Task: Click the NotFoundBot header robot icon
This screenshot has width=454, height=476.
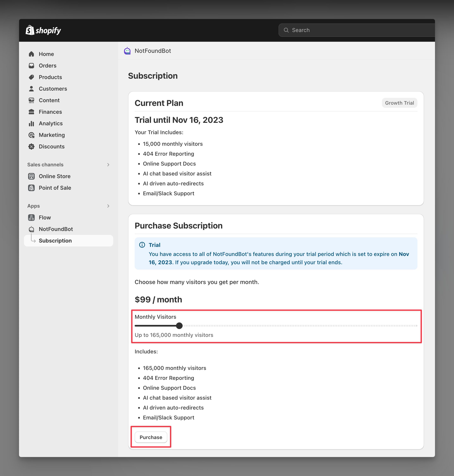Action: 127,51
